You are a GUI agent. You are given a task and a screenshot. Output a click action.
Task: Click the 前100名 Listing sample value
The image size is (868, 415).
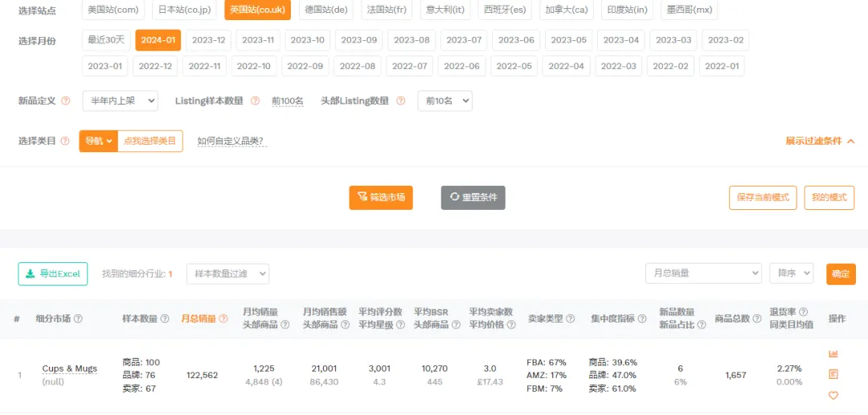point(287,101)
